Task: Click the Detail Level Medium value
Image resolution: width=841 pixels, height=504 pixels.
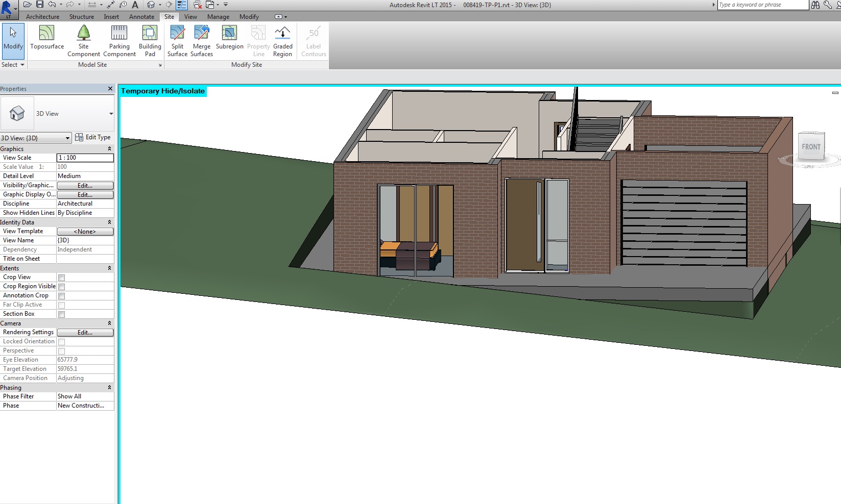Action: (85, 176)
